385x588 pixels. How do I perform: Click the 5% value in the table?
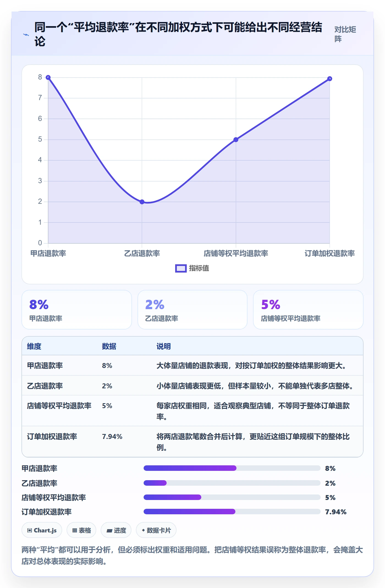pos(107,406)
